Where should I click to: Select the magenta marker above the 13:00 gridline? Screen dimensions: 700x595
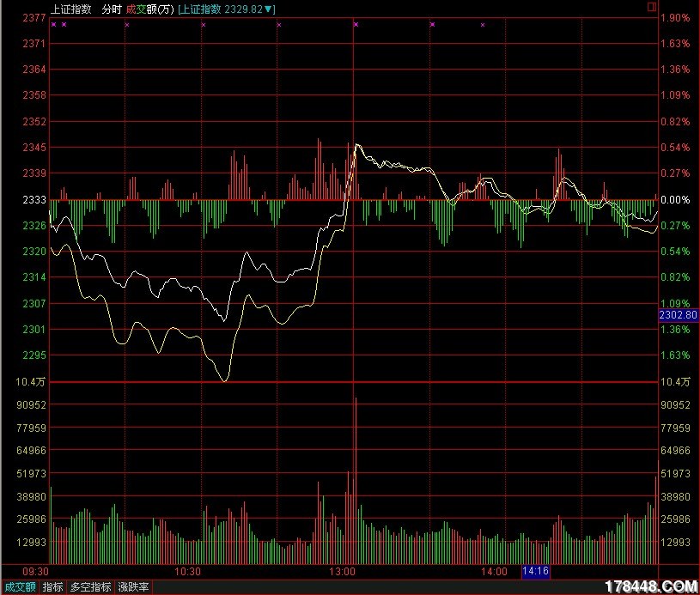355,25
